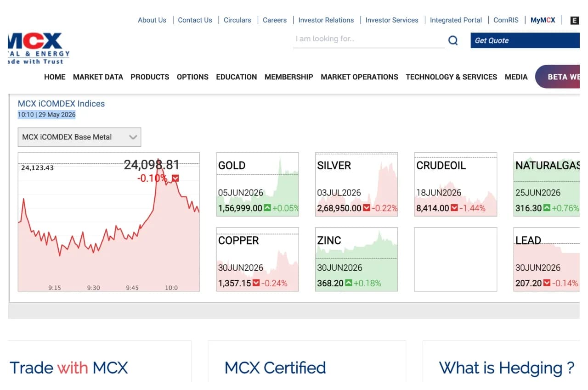
Task: Open the OPTIONS menu
Action: pos(192,77)
